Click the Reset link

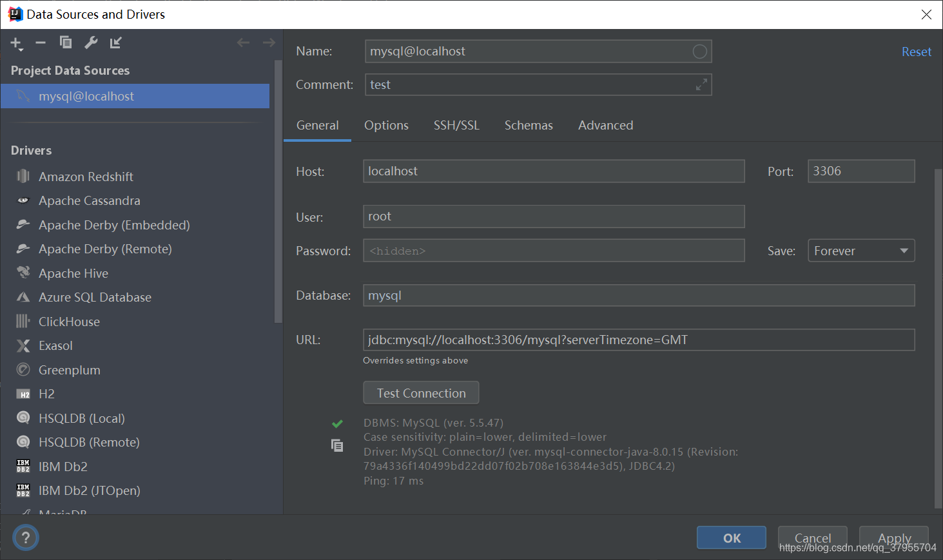pyautogui.click(x=916, y=52)
